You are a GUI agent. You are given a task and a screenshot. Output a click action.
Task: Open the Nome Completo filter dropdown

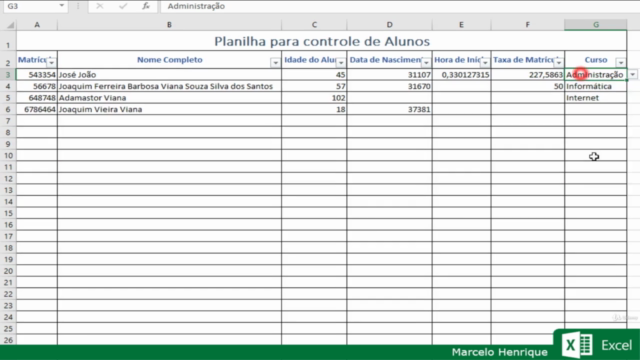[x=275, y=62]
